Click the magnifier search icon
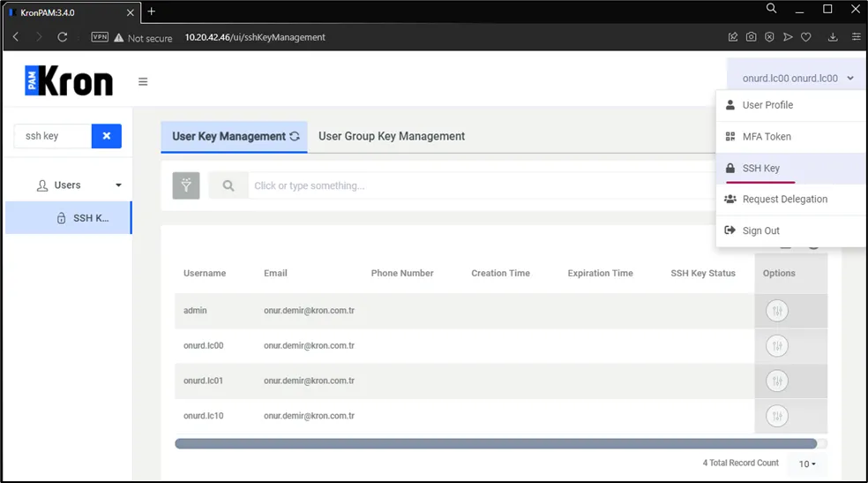Screen dimensions: 868x483 (x=228, y=185)
